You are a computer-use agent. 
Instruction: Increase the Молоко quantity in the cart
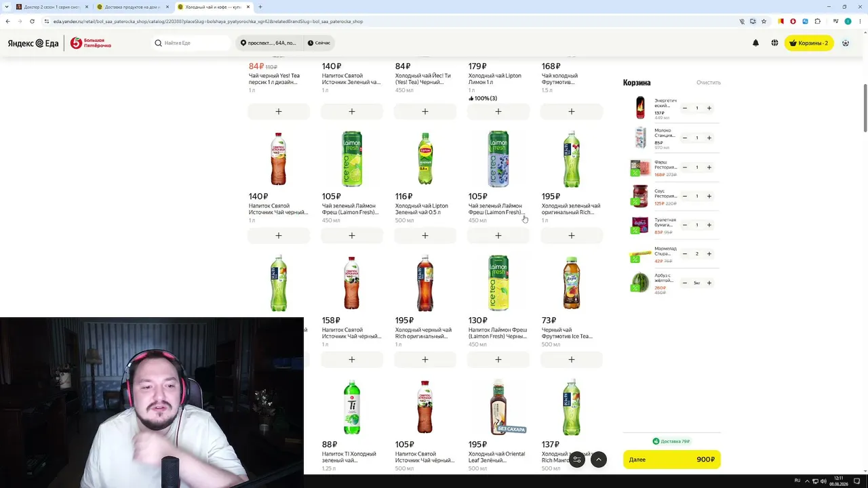point(709,138)
